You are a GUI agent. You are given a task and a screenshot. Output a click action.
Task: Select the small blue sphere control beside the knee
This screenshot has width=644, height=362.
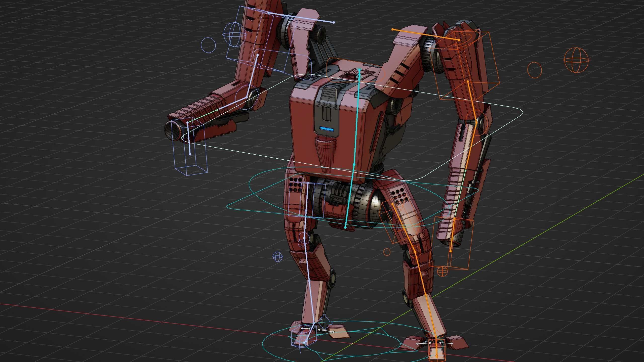tap(277, 257)
